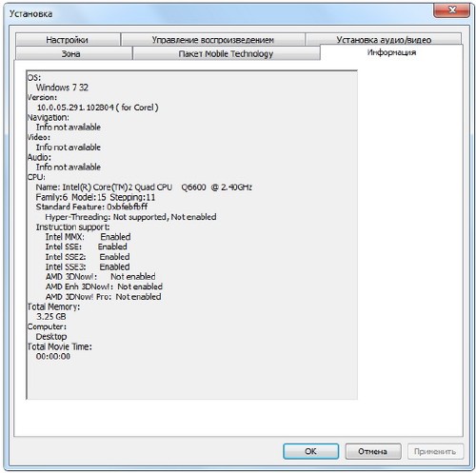The width and height of the screenshot is (476, 473).
Task: Confirm with the OK button
Action: tap(310, 451)
